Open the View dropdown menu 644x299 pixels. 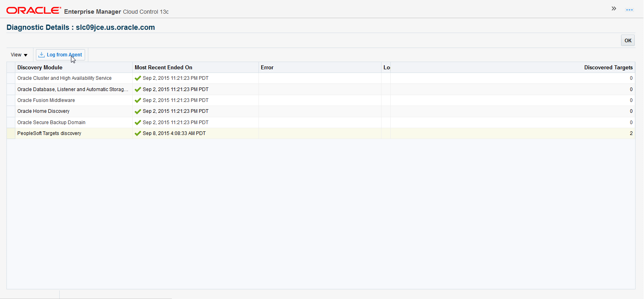pyautogui.click(x=19, y=55)
